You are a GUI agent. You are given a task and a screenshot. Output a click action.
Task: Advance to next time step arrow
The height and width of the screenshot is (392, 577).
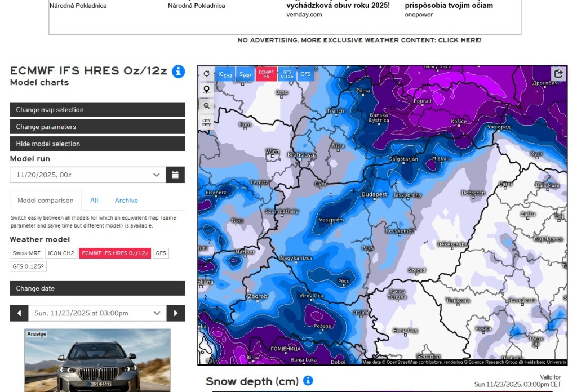tap(176, 313)
